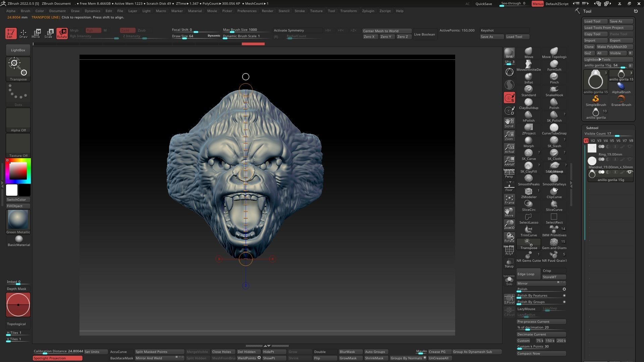Pick the IMM Primitives brush
The height and width of the screenshot is (362, 644).
pyautogui.click(x=554, y=231)
